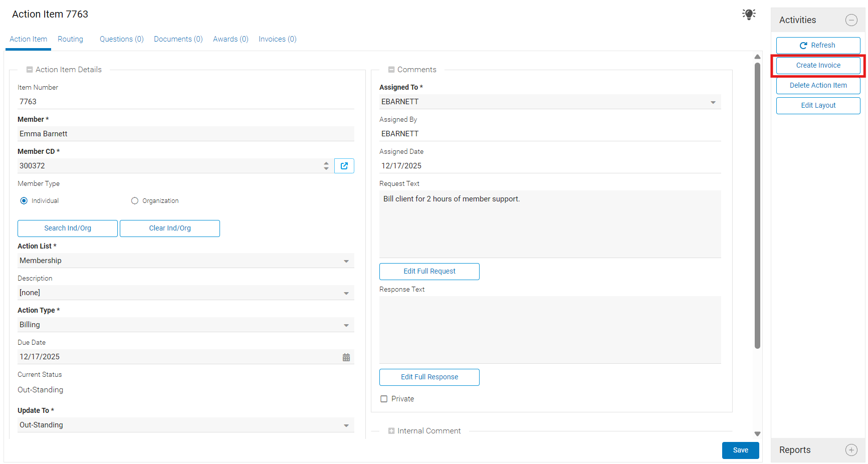Open the Invoices (0) tab

click(x=278, y=39)
